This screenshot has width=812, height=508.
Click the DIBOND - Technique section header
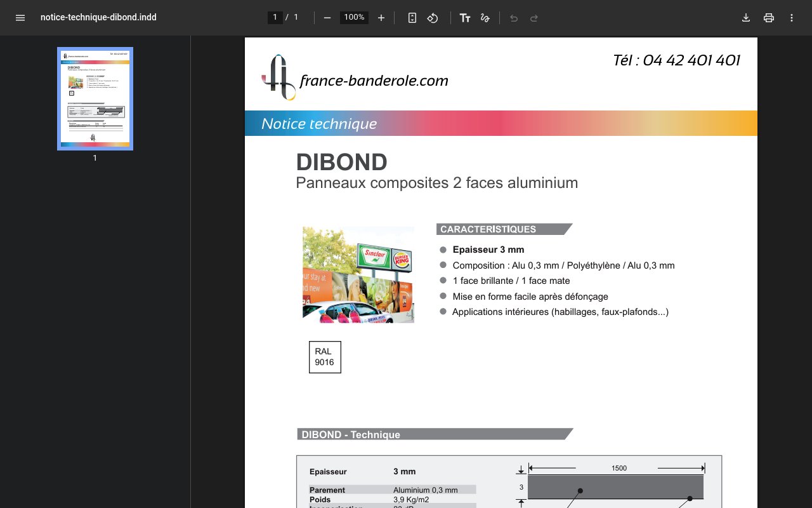click(x=435, y=434)
